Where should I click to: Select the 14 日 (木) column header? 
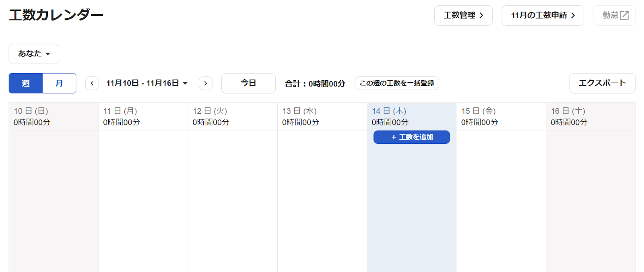tap(411, 117)
